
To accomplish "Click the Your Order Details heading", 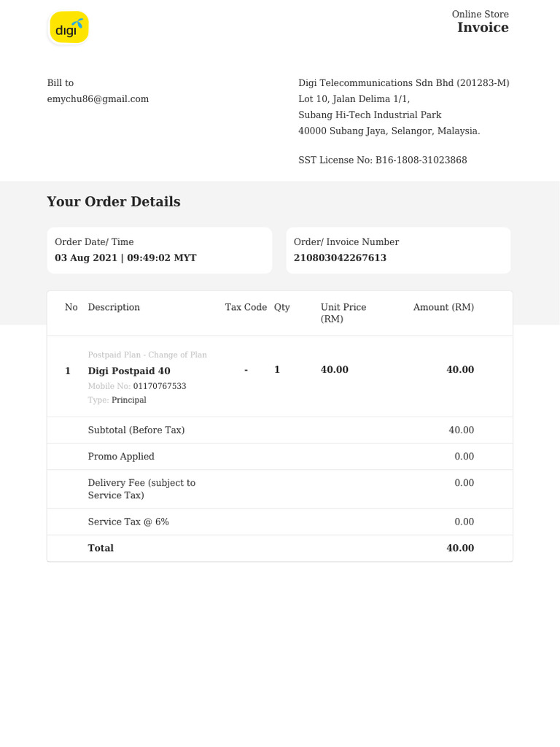I will [x=113, y=202].
